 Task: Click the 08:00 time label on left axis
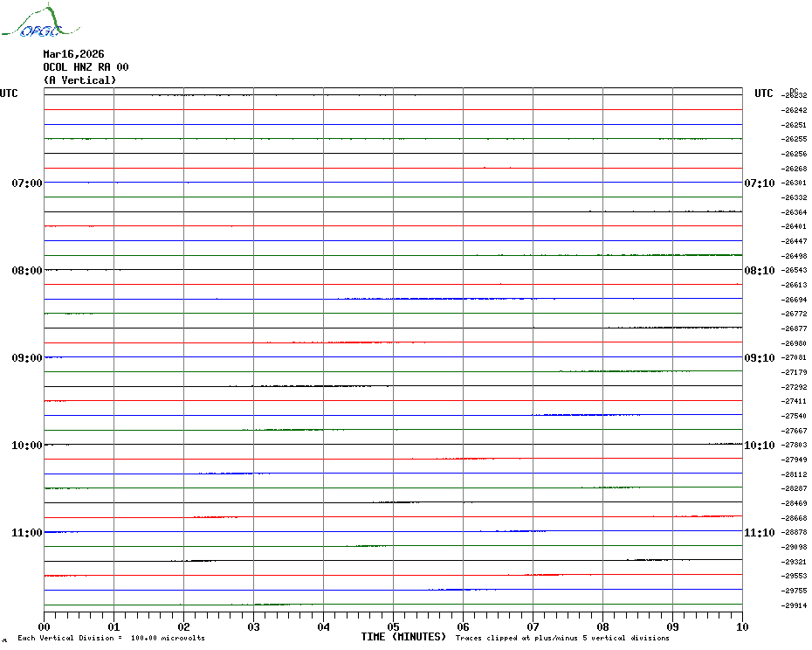tap(27, 271)
